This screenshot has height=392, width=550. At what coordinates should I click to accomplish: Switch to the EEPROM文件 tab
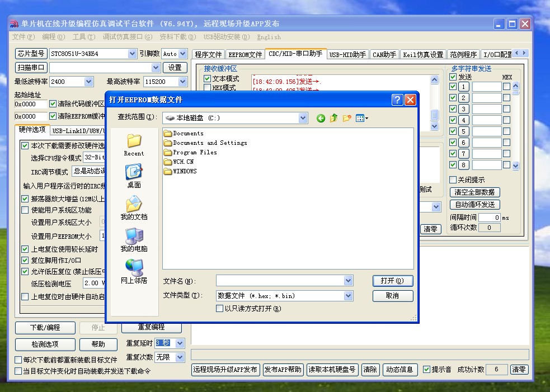[x=245, y=54]
